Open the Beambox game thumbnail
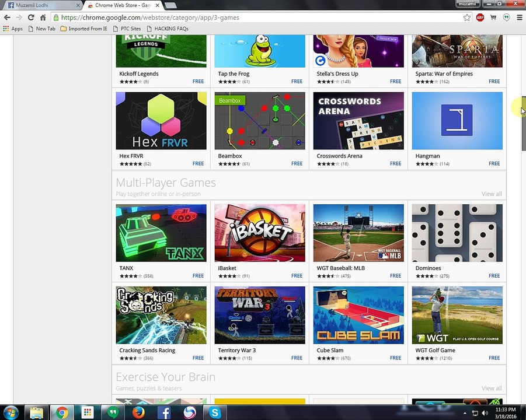 coord(260,121)
